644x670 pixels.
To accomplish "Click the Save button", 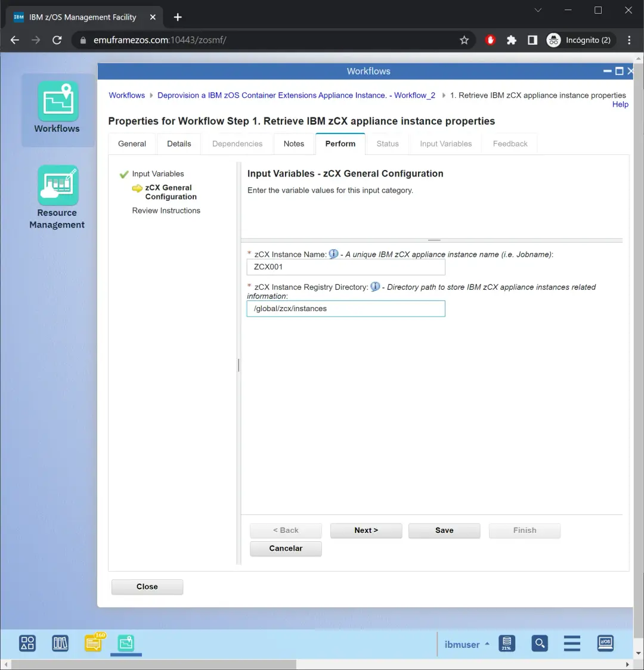I will point(444,531).
